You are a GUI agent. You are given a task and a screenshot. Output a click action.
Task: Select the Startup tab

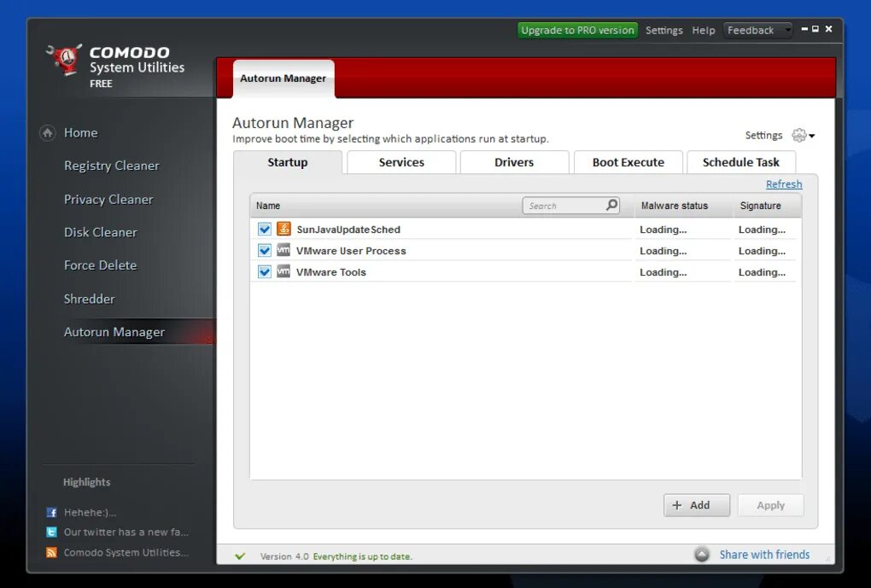click(288, 162)
